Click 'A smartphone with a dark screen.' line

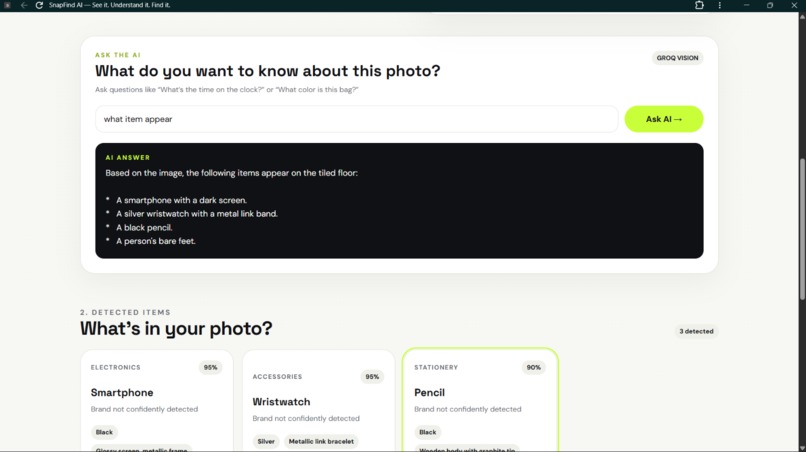[181, 200]
